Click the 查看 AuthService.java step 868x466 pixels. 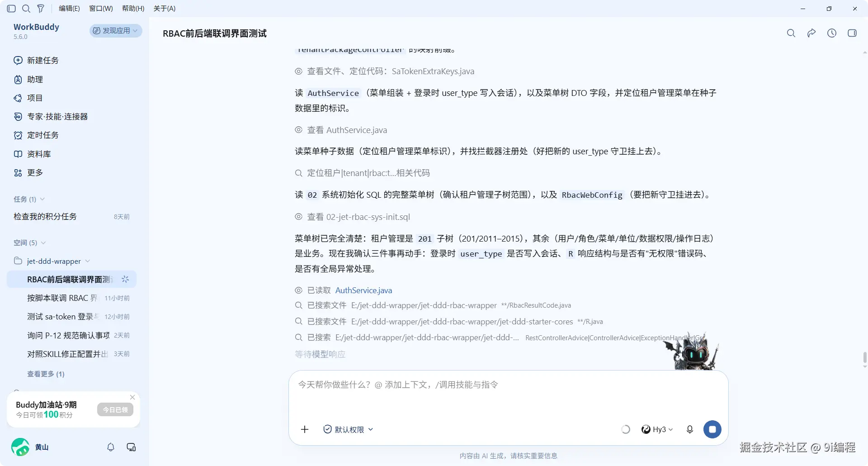[x=341, y=130]
